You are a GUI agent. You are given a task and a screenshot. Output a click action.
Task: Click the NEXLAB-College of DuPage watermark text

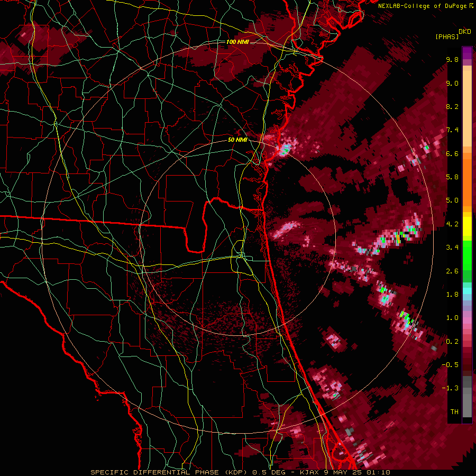pos(425,6)
